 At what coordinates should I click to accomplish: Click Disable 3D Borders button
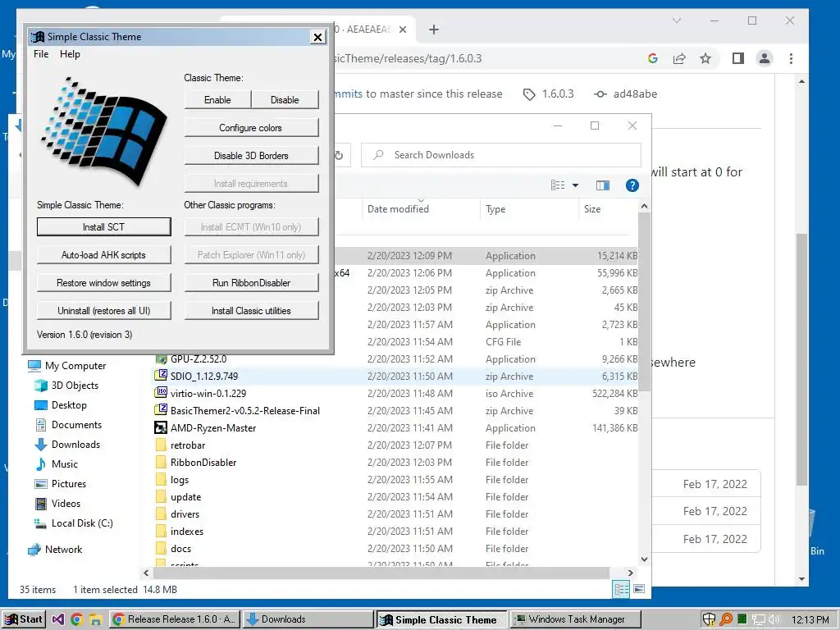pos(251,155)
